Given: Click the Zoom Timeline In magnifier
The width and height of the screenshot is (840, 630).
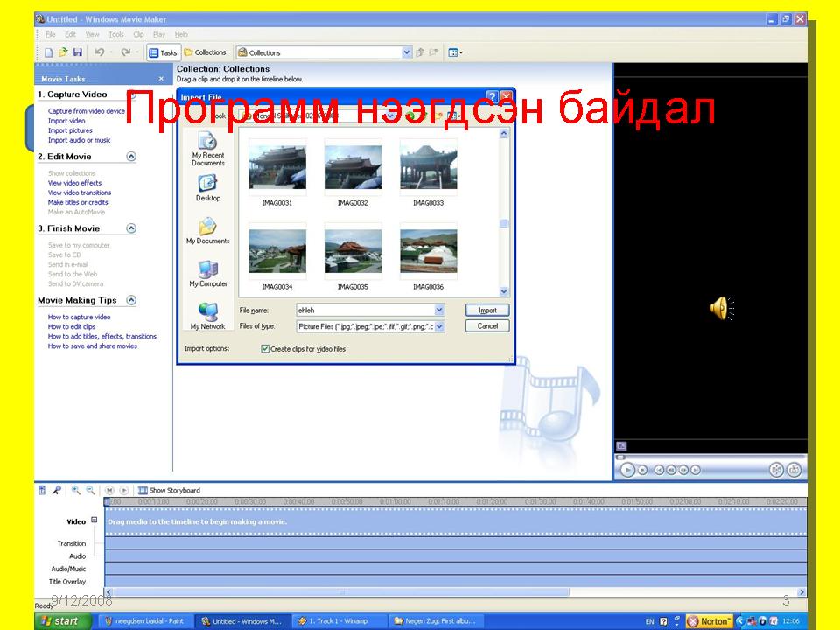Looking at the screenshot, I should coord(76,491).
